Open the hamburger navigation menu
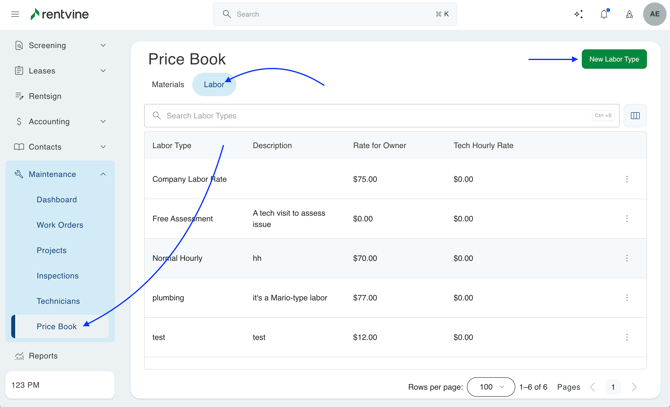670x407 pixels. 15,14
